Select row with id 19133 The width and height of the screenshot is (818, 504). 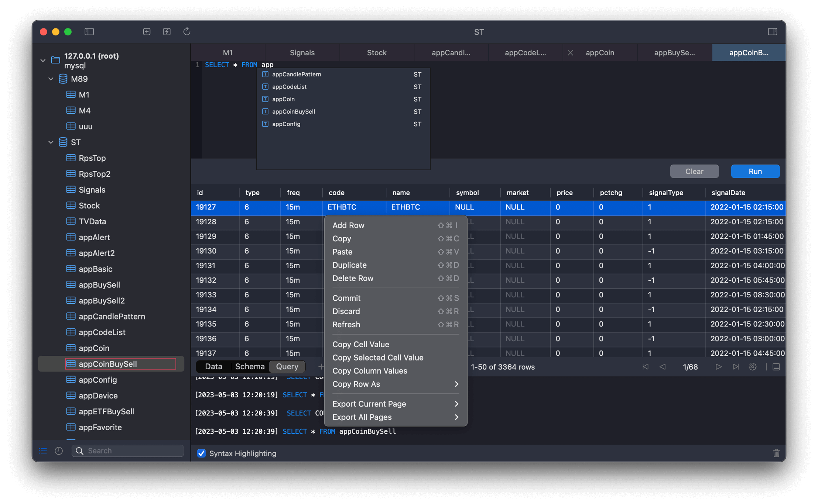click(x=488, y=295)
